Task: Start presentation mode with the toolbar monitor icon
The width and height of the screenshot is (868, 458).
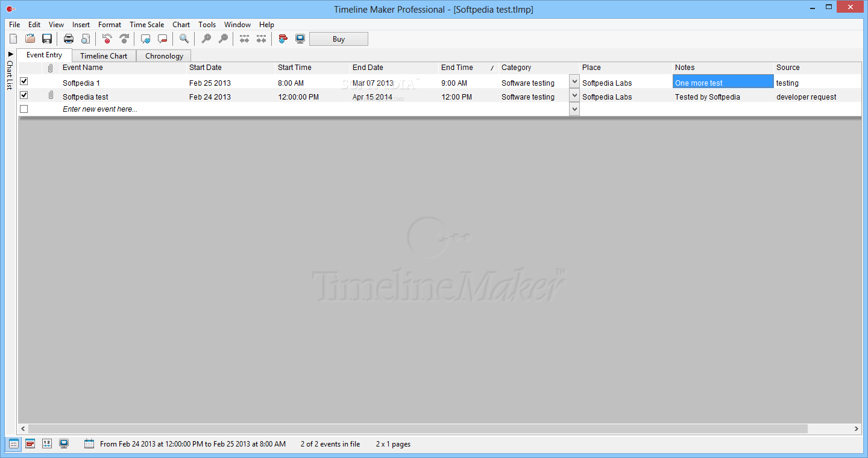Action: tap(300, 39)
